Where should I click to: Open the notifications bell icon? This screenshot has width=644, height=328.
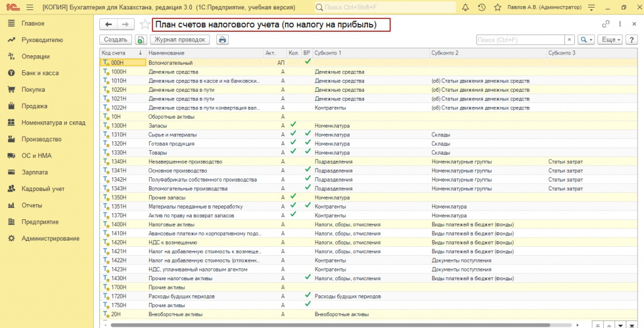coord(465,8)
